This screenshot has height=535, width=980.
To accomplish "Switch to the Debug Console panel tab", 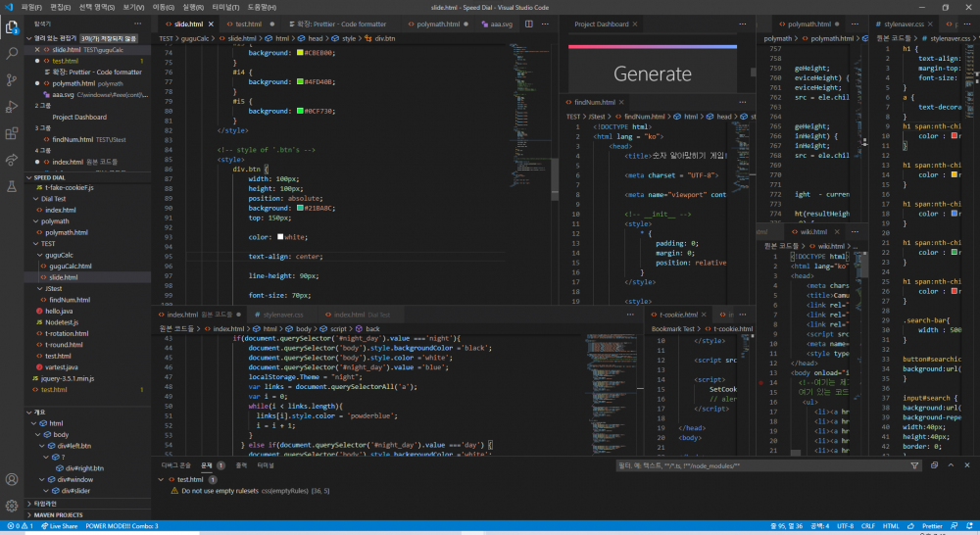I will pos(175,465).
